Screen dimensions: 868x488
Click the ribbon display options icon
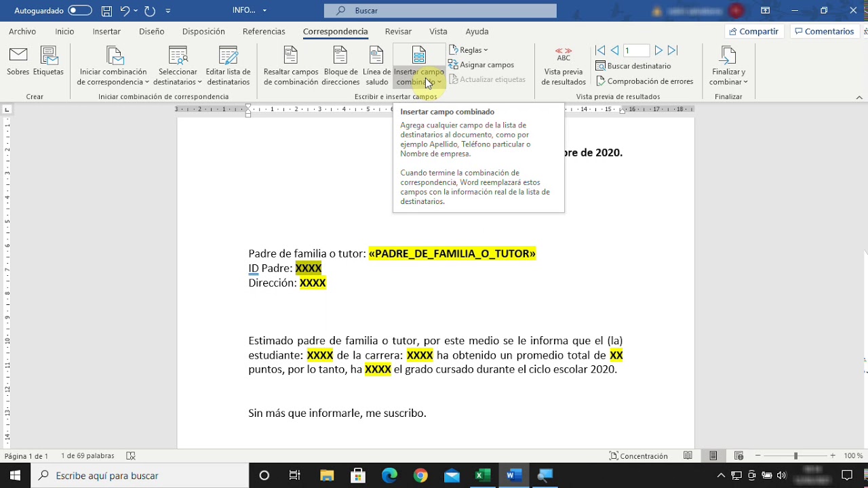(765, 10)
